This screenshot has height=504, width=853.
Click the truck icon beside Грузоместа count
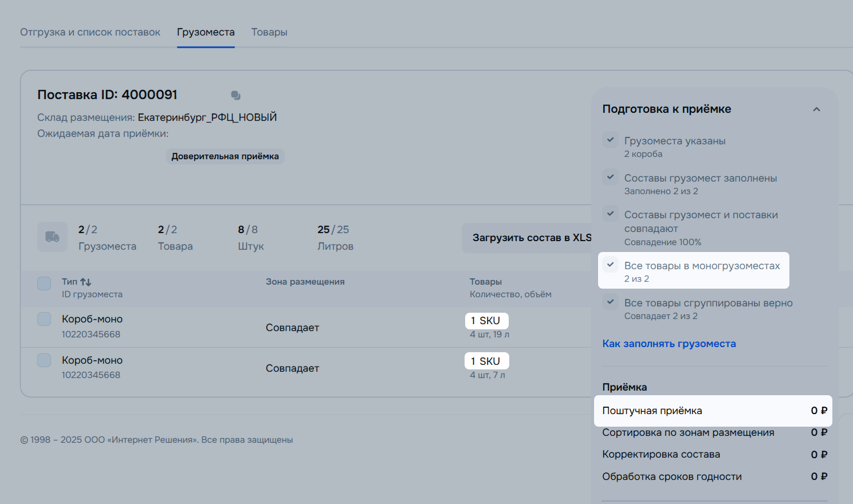tap(52, 237)
